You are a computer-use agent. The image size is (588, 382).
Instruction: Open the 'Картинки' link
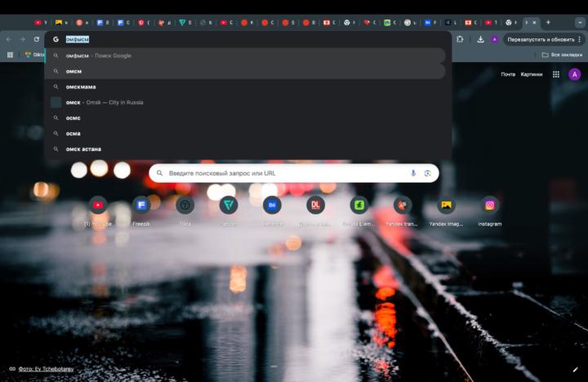532,74
